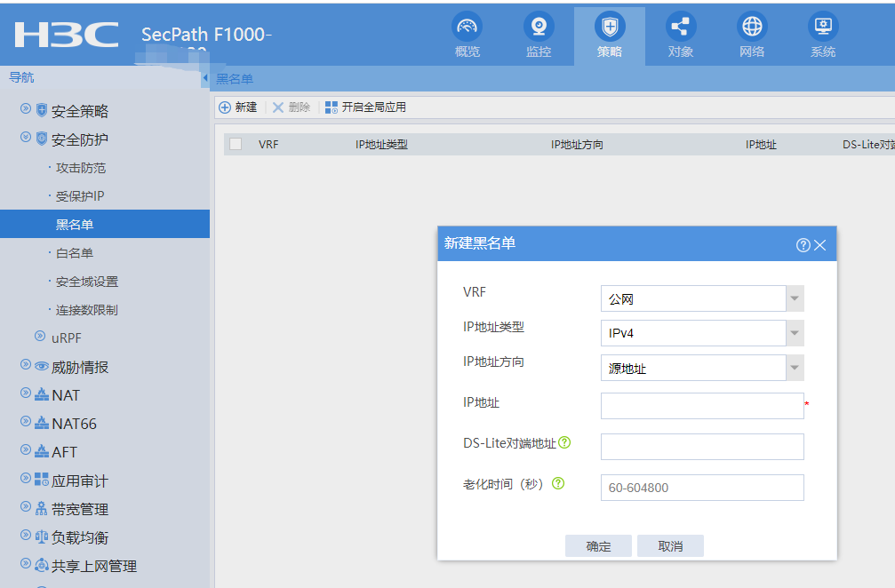Click the 安全防护 shield icon
Image resolution: width=895 pixels, height=588 pixels.
[42, 139]
